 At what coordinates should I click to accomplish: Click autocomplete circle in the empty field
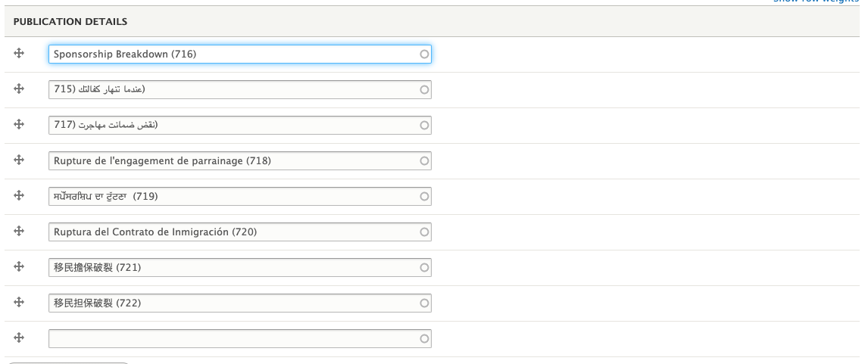pos(424,338)
